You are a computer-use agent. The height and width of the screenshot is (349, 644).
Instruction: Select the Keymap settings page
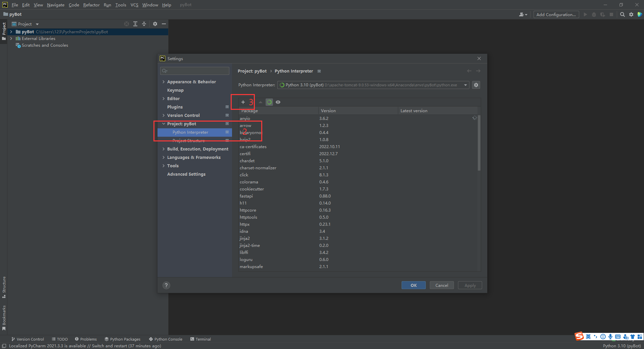175,90
